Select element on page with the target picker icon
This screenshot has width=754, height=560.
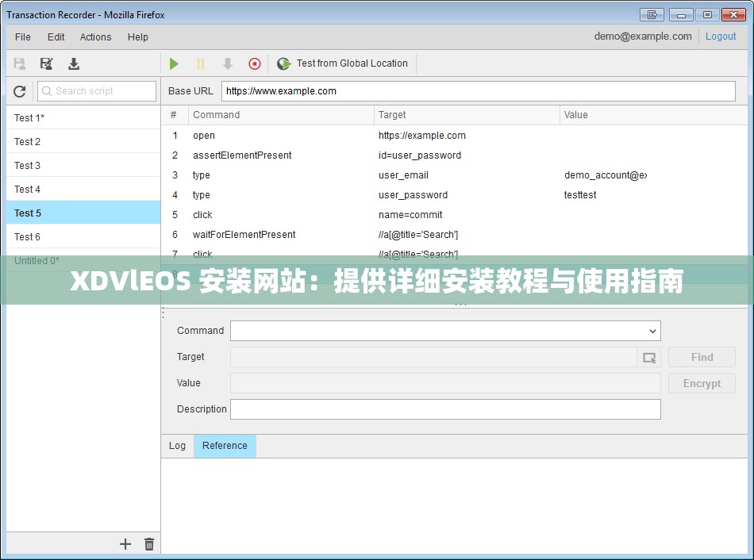[649, 357]
